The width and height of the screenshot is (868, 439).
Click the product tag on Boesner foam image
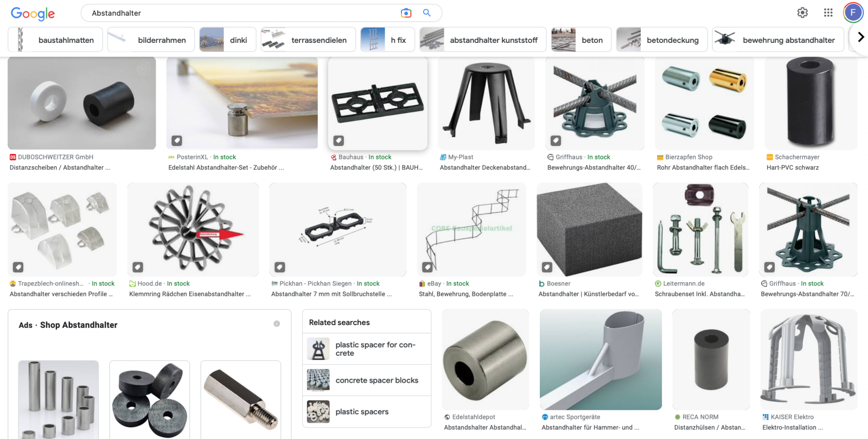click(x=547, y=267)
